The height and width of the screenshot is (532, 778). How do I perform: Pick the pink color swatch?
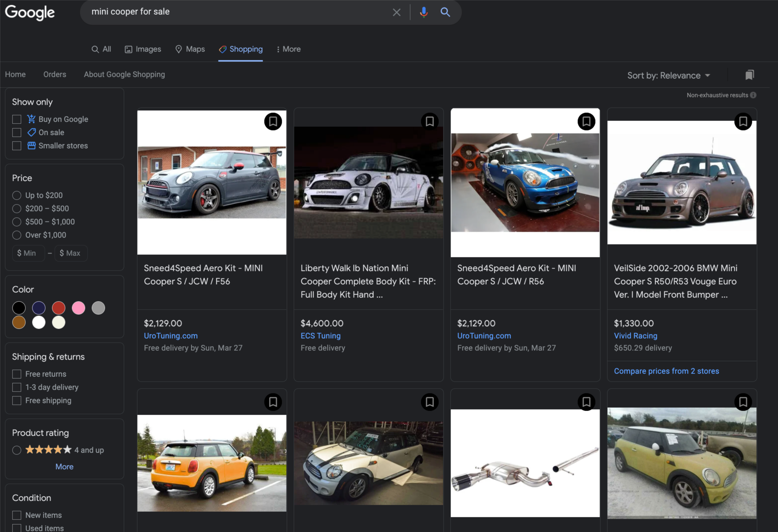pyautogui.click(x=78, y=308)
